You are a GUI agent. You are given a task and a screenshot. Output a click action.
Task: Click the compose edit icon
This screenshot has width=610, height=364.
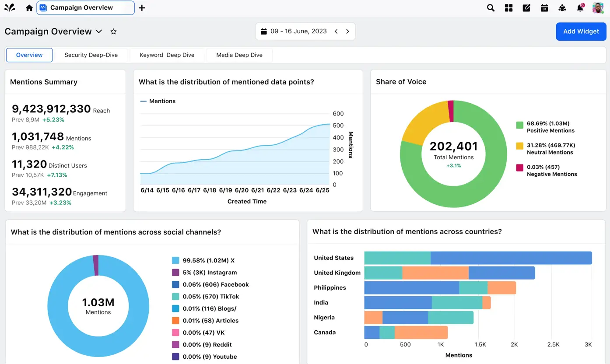pyautogui.click(x=526, y=8)
